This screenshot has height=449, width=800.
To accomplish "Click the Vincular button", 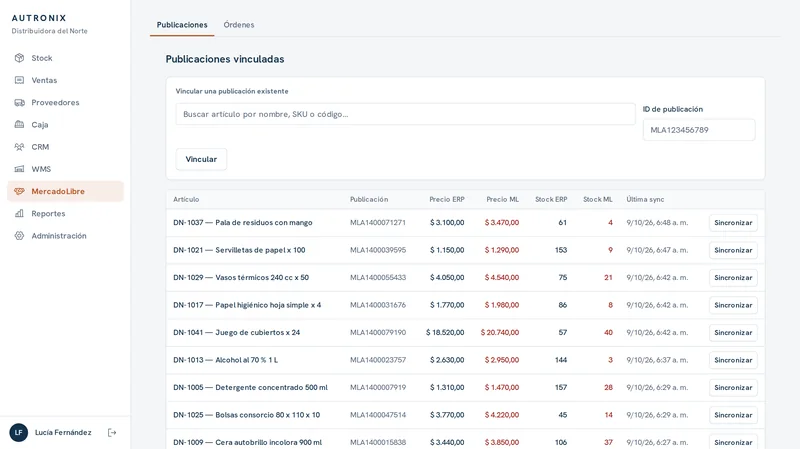I will pos(201,159).
